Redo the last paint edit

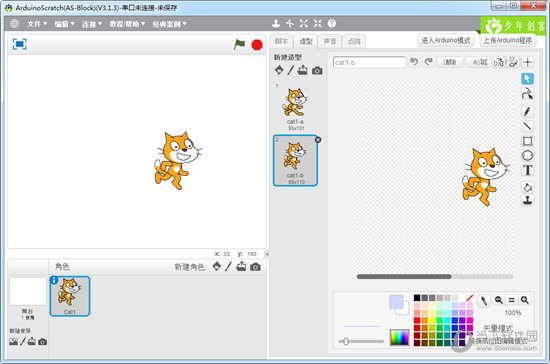click(428, 62)
